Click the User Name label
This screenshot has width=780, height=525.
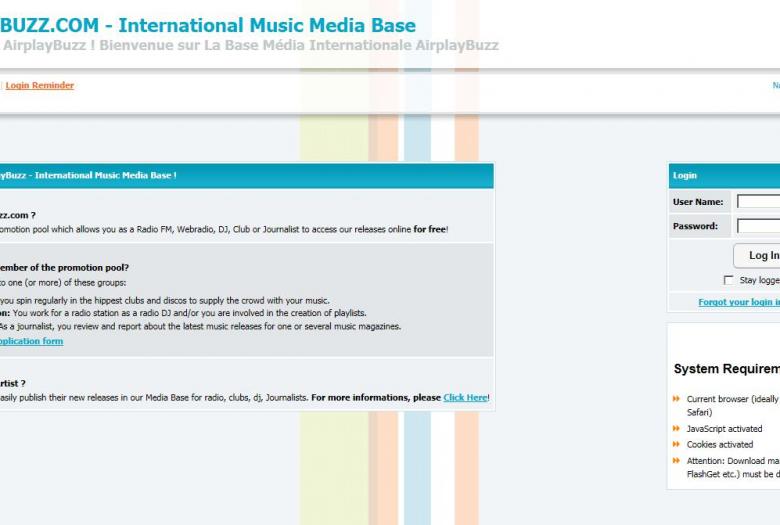(x=698, y=202)
